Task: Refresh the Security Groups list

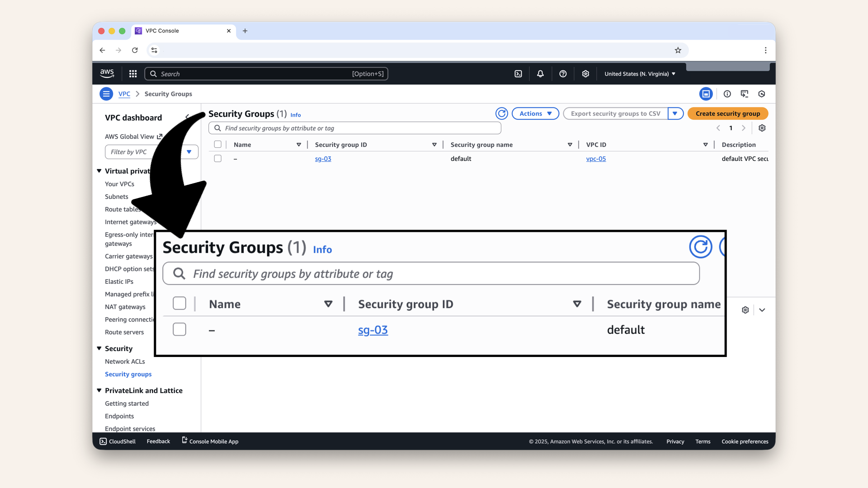Action: coord(501,113)
